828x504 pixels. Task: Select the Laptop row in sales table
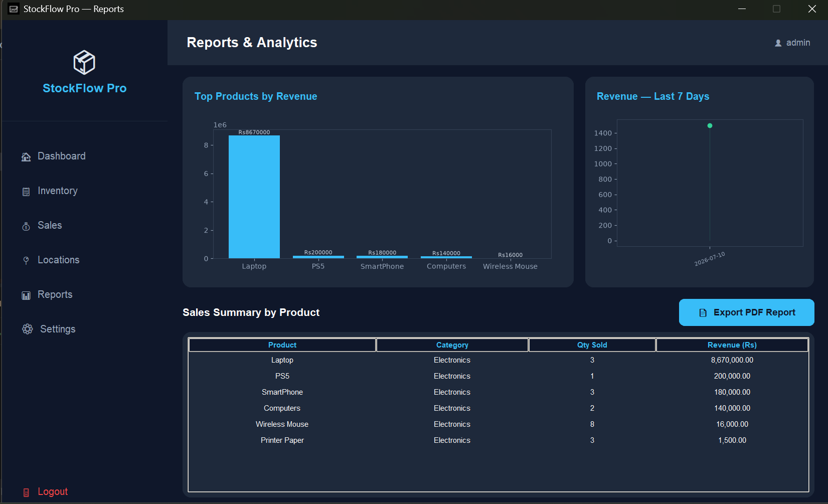pyautogui.click(x=499, y=360)
